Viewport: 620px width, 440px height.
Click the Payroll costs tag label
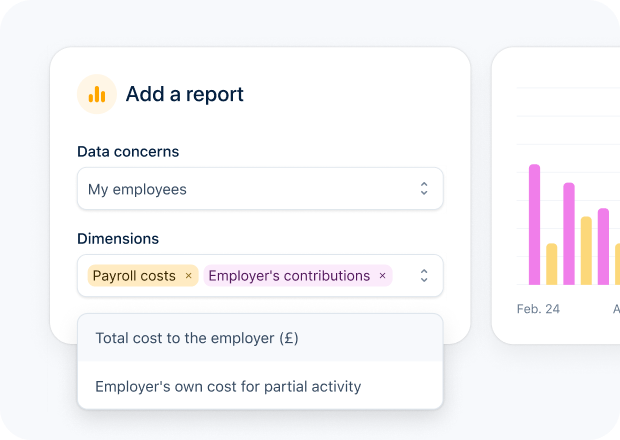[134, 276]
